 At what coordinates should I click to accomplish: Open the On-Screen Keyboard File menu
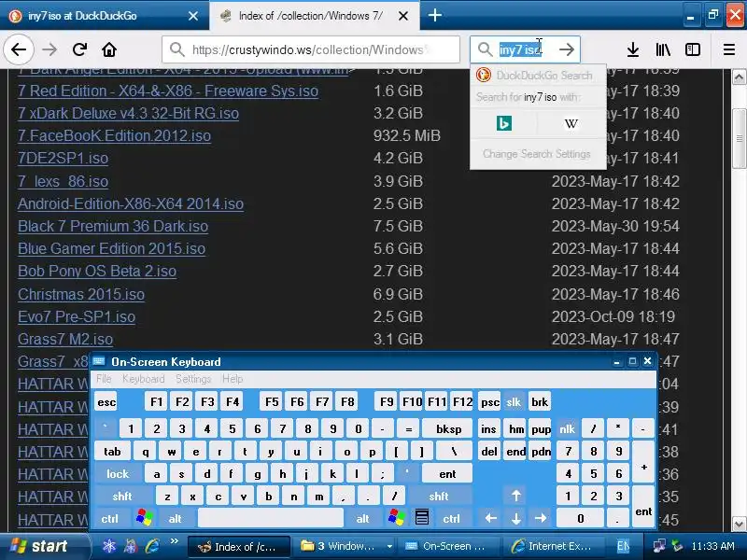104,379
